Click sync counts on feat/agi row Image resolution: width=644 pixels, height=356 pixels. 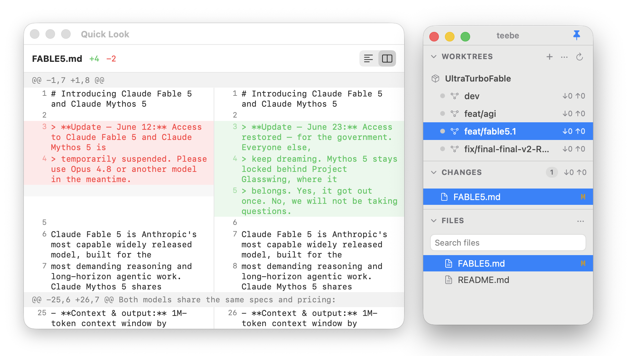[x=574, y=114]
